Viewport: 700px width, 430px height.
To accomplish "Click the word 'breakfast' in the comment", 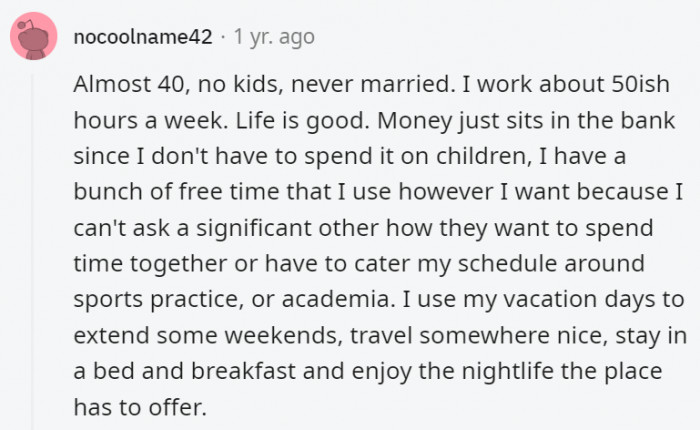I will (x=243, y=371).
